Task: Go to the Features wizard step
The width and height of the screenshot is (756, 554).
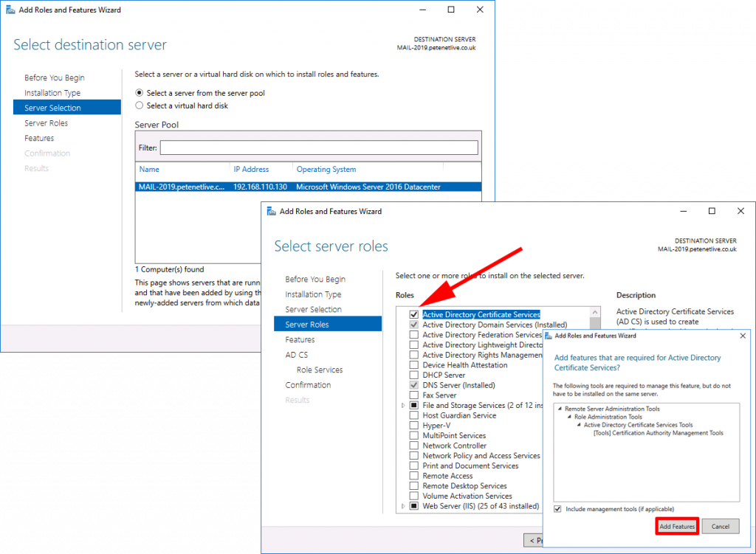Action: [x=300, y=339]
